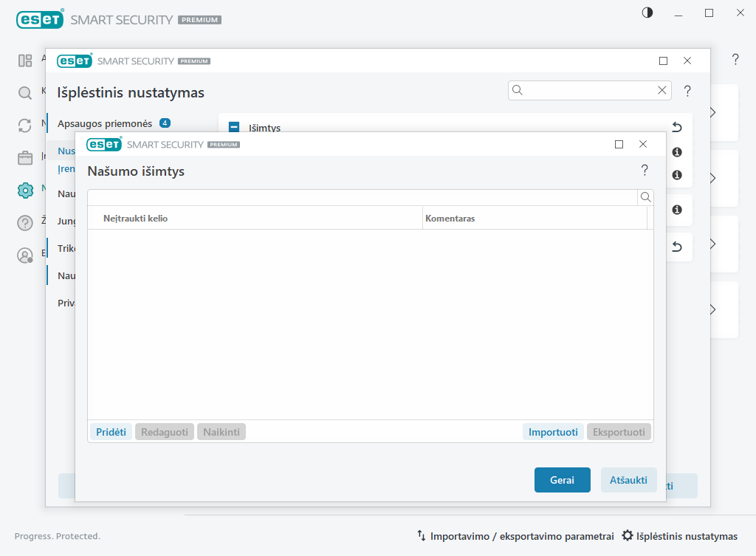Image resolution: width=756 pixels, height=556 pixels.
Task: Open help for Našumo išimtys dialog
Action: click(x=645, y=171)
